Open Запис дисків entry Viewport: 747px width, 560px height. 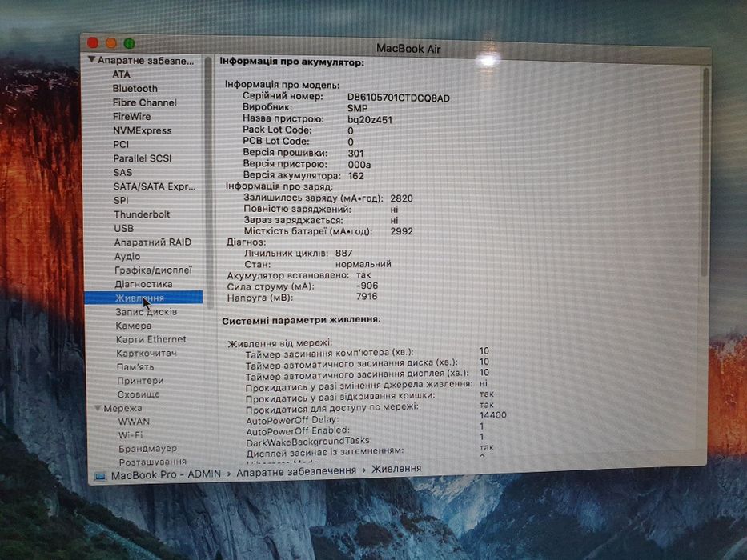pos(147,312)
